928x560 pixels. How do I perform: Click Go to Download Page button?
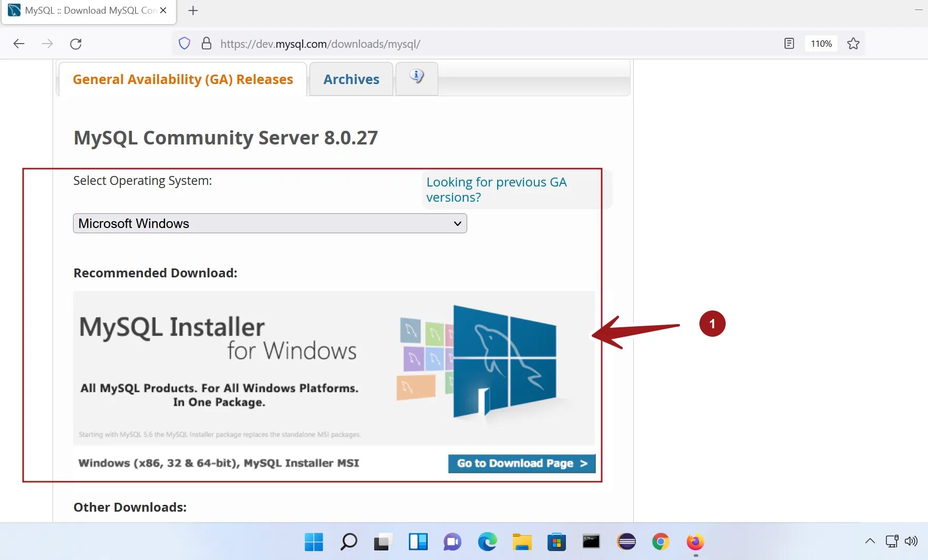pos(522,463)
